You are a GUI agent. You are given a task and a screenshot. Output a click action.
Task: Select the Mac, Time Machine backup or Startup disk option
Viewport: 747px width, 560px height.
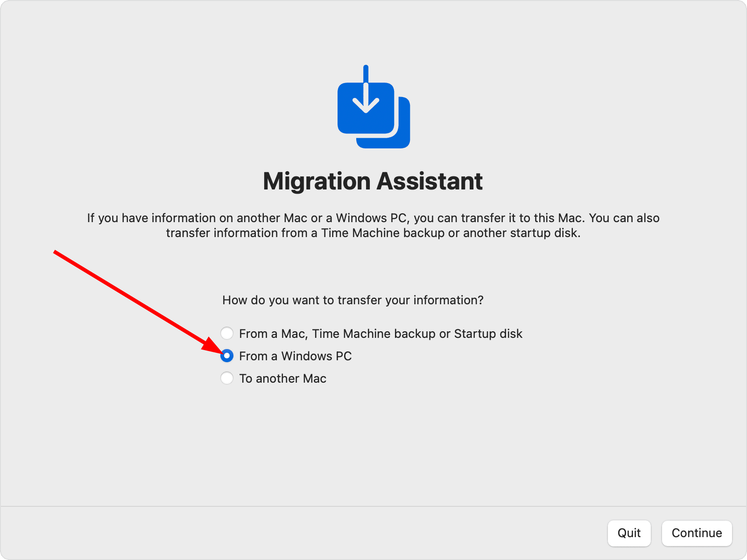click(227, 333)
